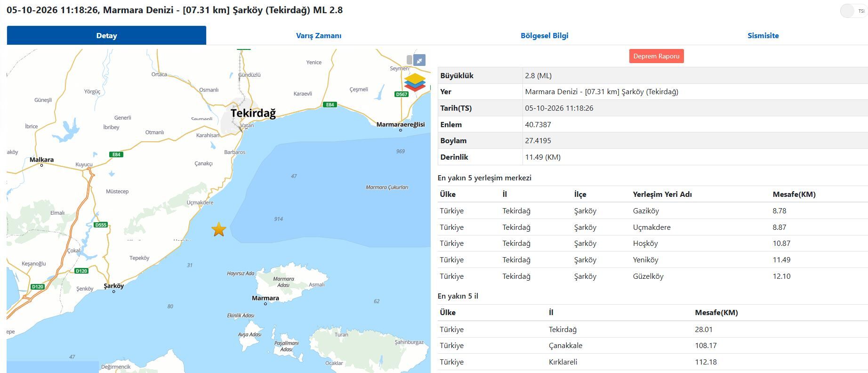
Task: Click the yellow earthquake epicenter star marker
Action: [x=219, y=229]
